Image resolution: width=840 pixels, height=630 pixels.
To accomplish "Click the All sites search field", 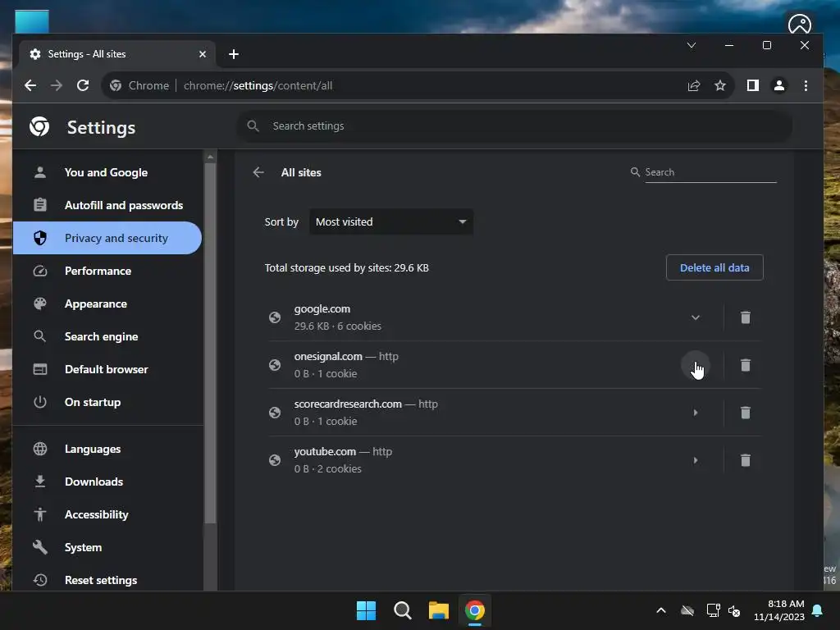I will [x=710, y=172].
